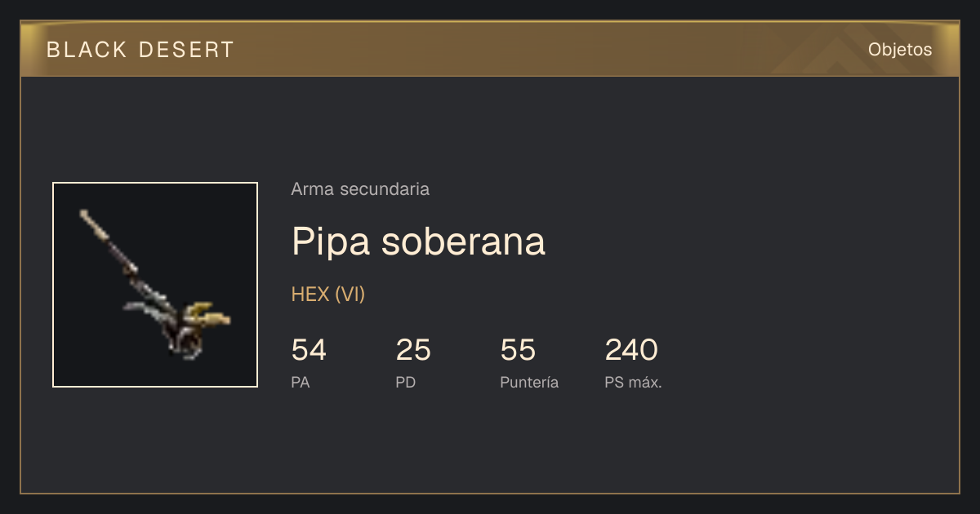The width and height of the screenshot is (980, 514).
Task: Click the gold header bar background
Action: point(490,49)
